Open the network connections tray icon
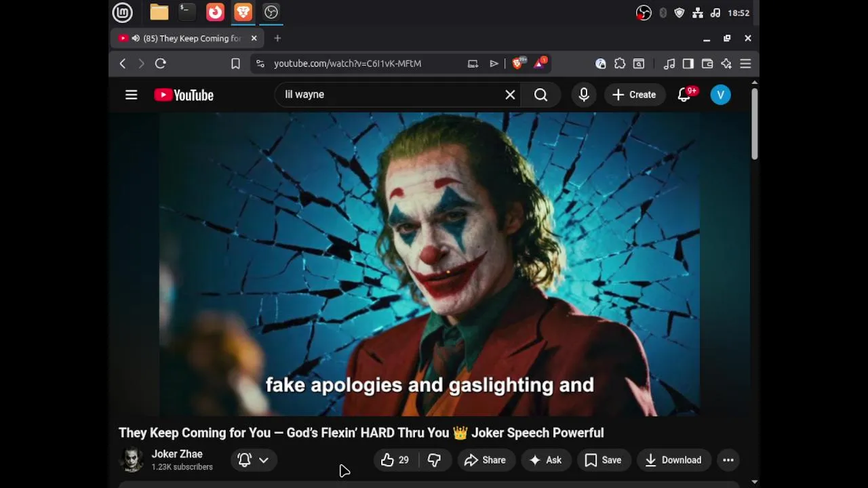 pos(698,13)
